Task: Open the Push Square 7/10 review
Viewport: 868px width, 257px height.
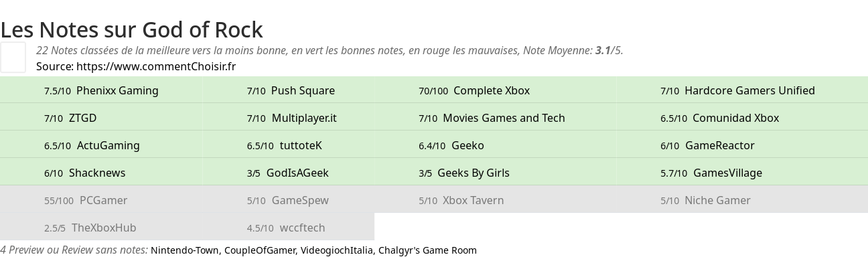Action: coord(291,90)
